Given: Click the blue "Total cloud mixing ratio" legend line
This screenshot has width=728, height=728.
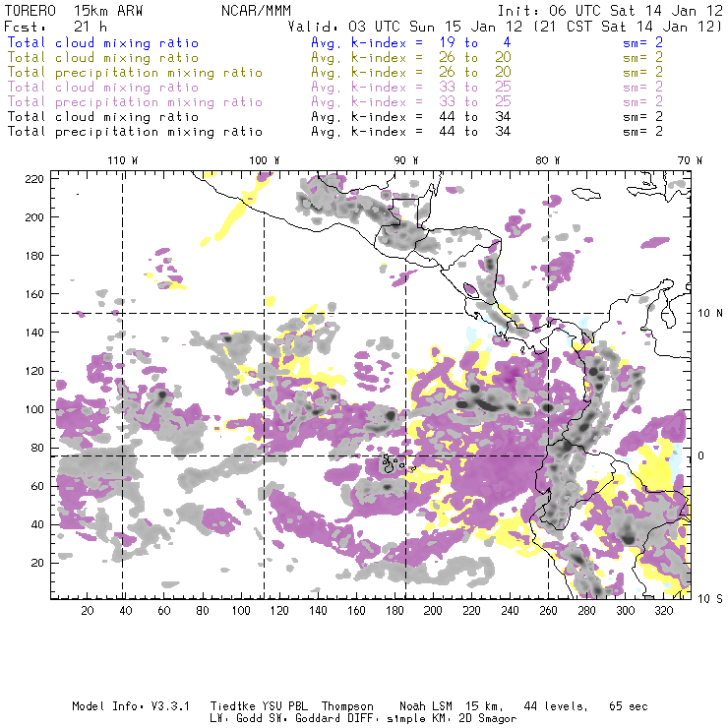Looking at the screenshot, I should pos(103,42).
